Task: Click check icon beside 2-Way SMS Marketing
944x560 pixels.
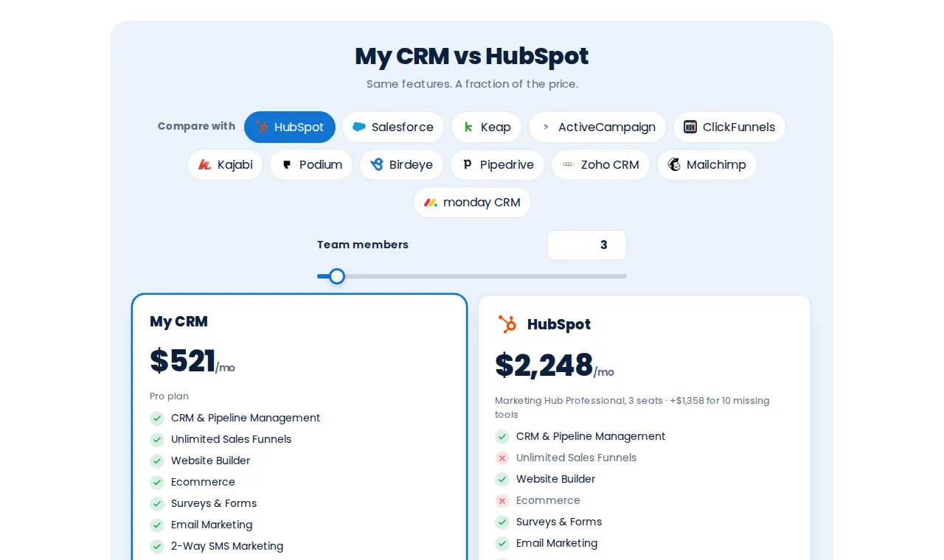Action: pyautogui.click(x=157, y=546)
